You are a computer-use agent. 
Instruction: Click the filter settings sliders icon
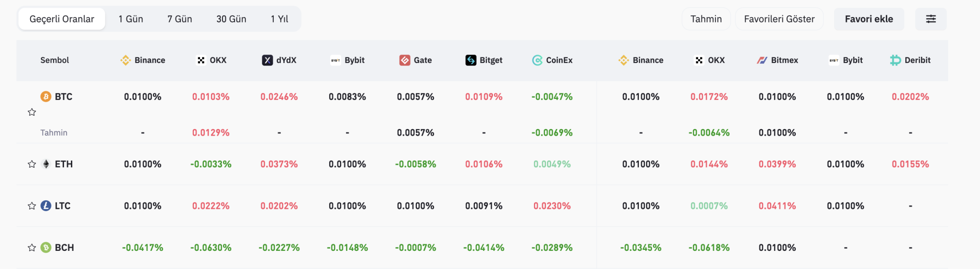pyautogui.click(x=931, y=19)
